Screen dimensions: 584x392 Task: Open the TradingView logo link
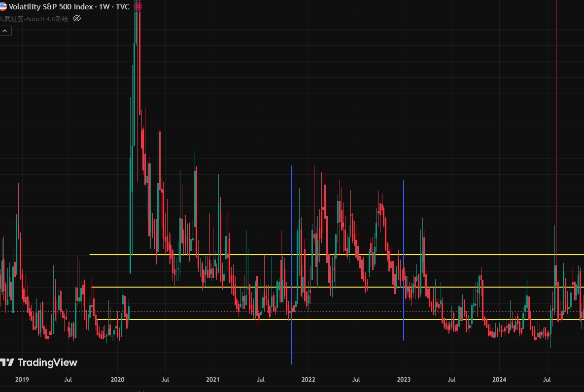tap(39, 362)
